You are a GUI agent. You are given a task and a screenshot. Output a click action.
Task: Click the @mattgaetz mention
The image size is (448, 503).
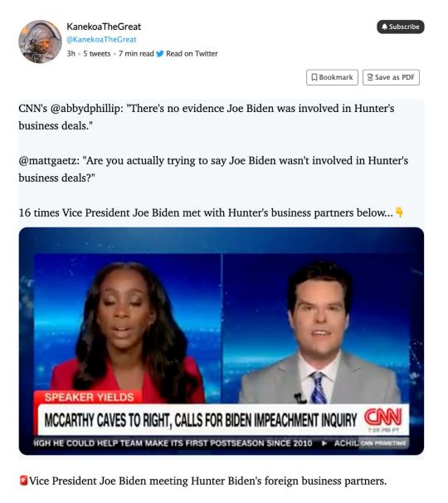(x=49, y=161)
